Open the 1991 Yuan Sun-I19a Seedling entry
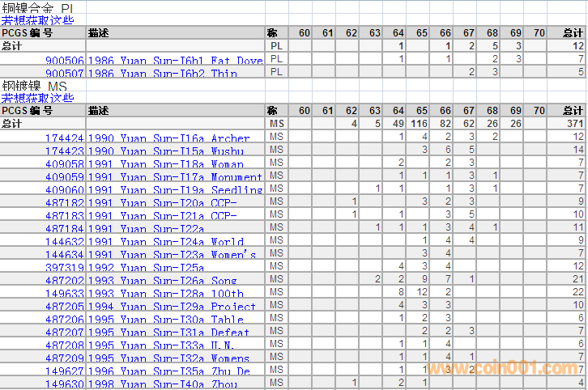The width and height of the screenshot is (588, 390). click(175, 190)
